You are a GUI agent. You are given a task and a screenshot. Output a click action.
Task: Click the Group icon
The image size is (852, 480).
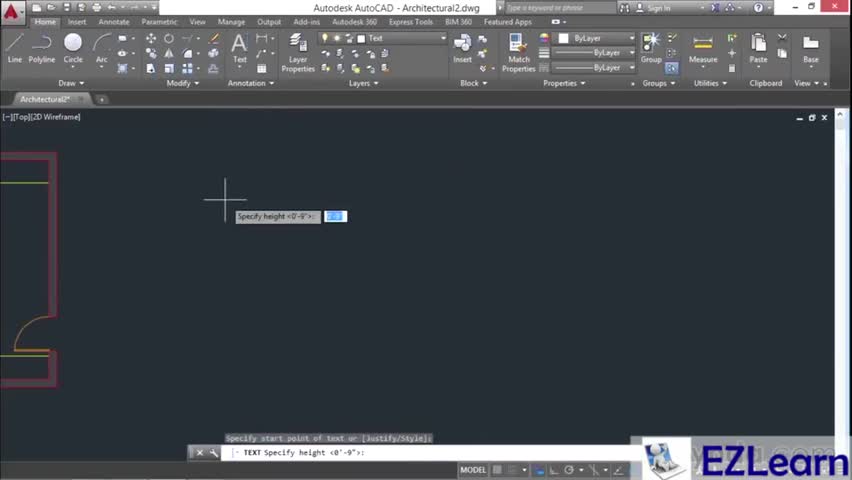pos(650,48)
